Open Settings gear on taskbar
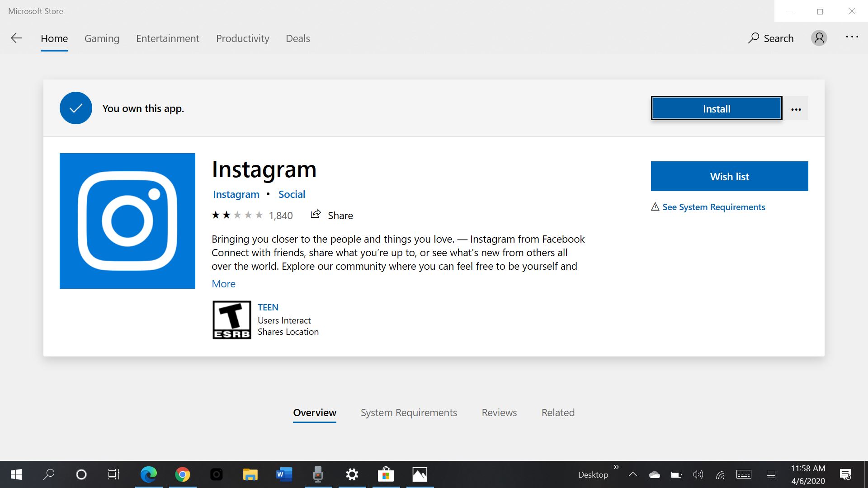 pos(352,474)
